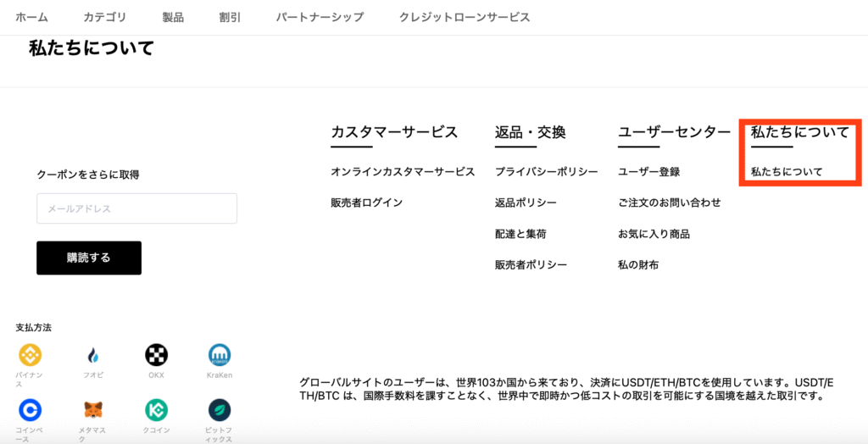
Task: Click the メールアドレス input field
Action: point(136,208)
